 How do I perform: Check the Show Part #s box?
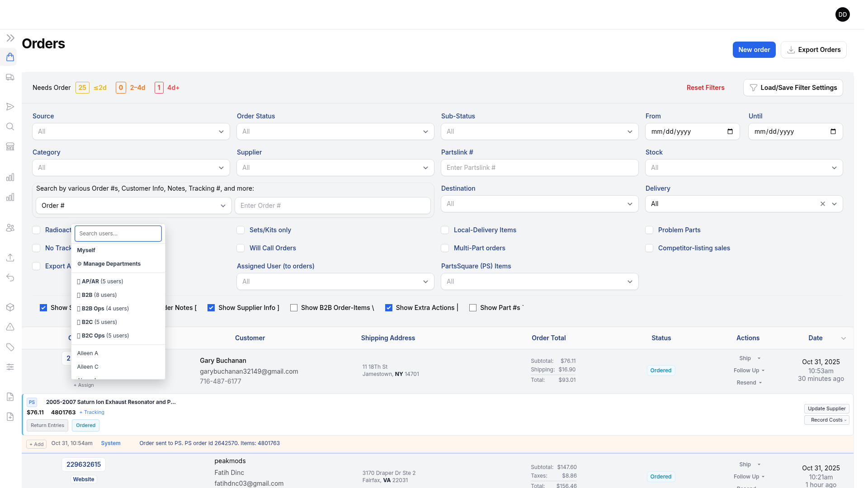pos(473,308)
